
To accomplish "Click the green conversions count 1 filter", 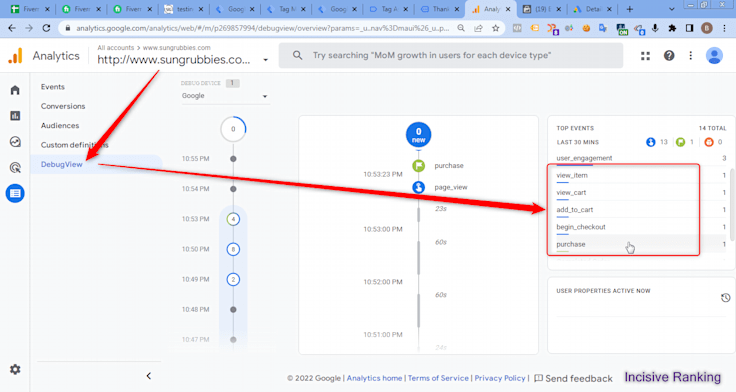I will click(x=684, y=142).
